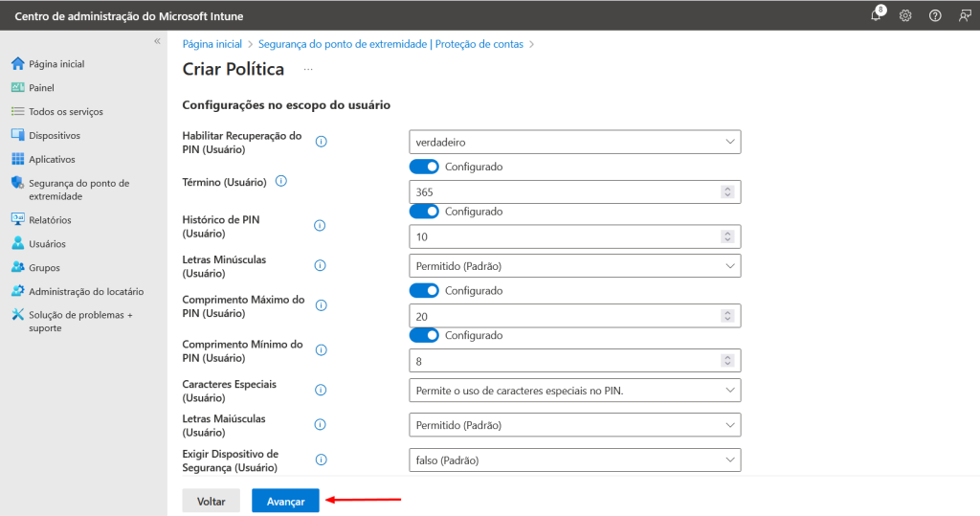Show info for Exigir Dispositivo de Segurança
Image resolution: width=980 pixels, height=516 pixels.
[x=322, y=460]
